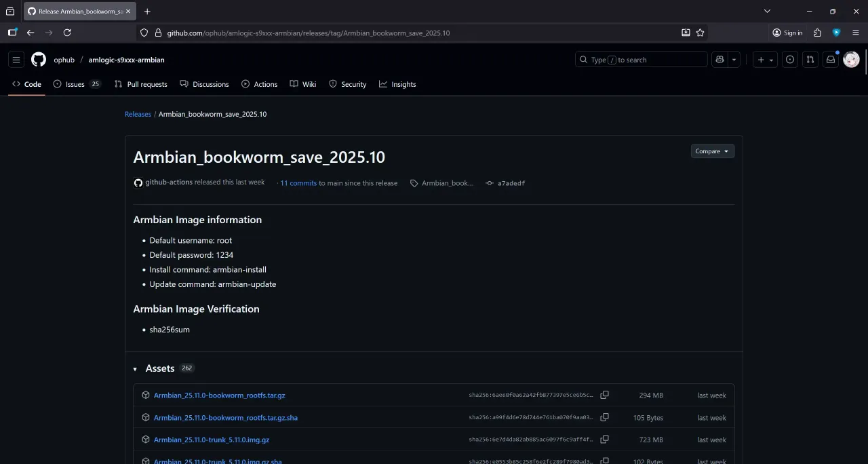
Task: Open GitHub global navigation hamburger menu
Action: click(17, 60)
